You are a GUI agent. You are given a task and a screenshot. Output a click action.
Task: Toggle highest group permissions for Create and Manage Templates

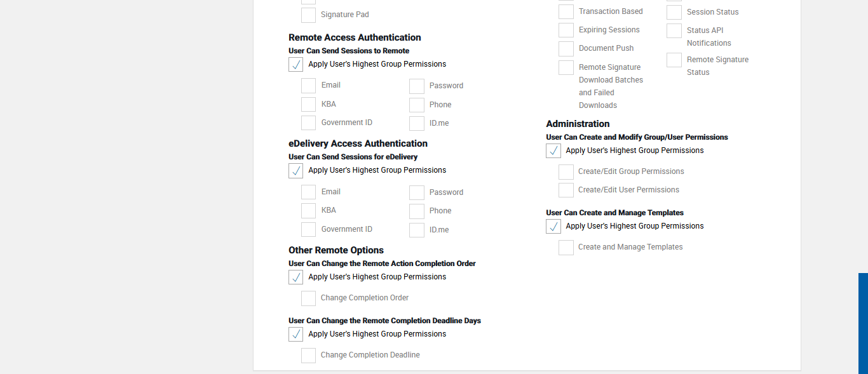tap(553, 227)
